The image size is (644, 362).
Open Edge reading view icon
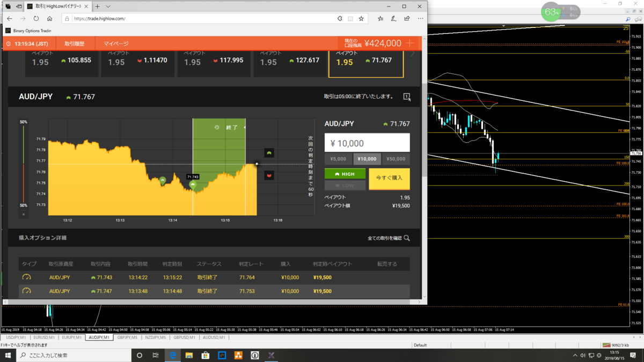click(350, 18)
